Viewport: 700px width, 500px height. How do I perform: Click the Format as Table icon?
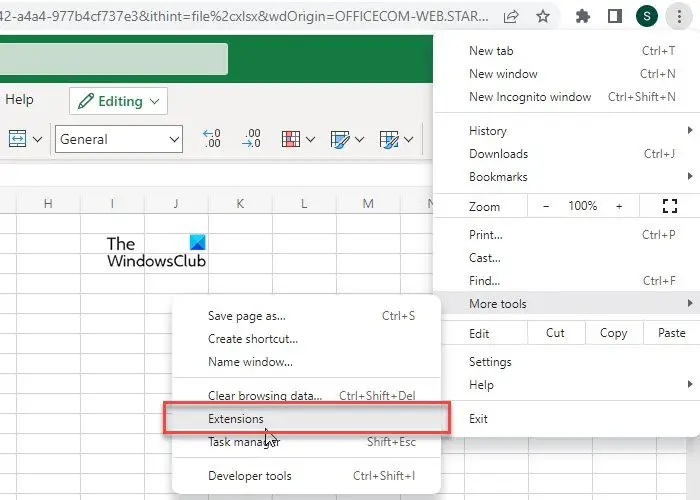pyautogui.click(x=340, y=139)
